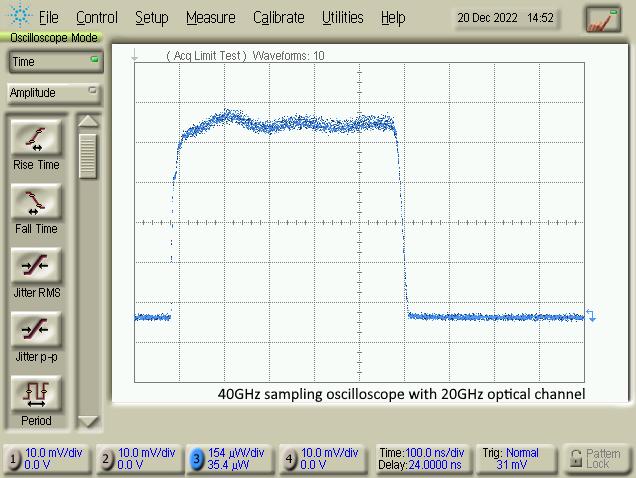This screenshot has width=636, height=478.
Task: Measure Period with its icon
Action: tap(36, 394)
